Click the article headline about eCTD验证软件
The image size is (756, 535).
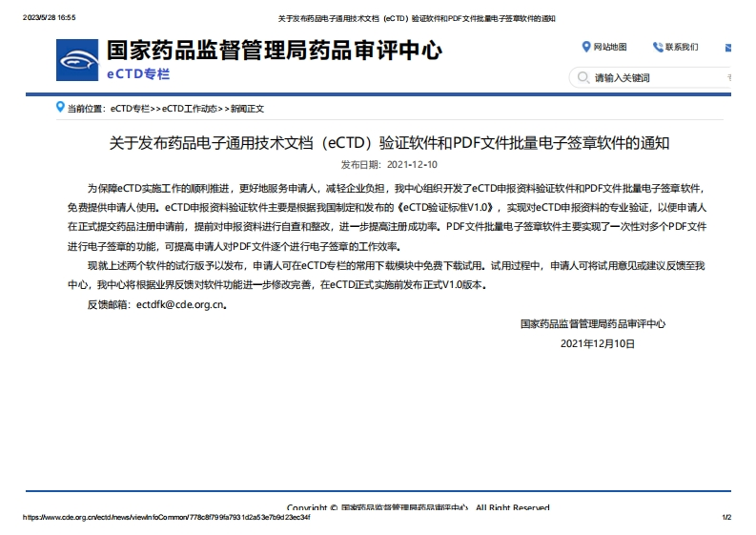(x=390, y=143)
